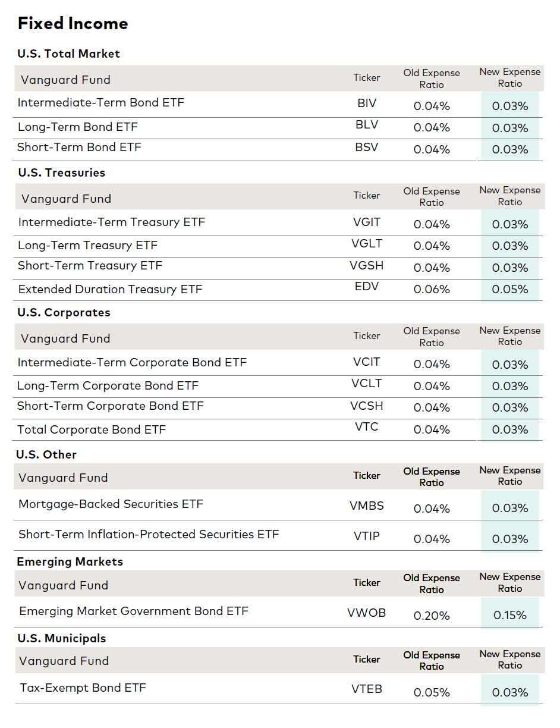Click the Emerging Markets section heading
This screenshot has width=560, height=728.
(70, 561)
